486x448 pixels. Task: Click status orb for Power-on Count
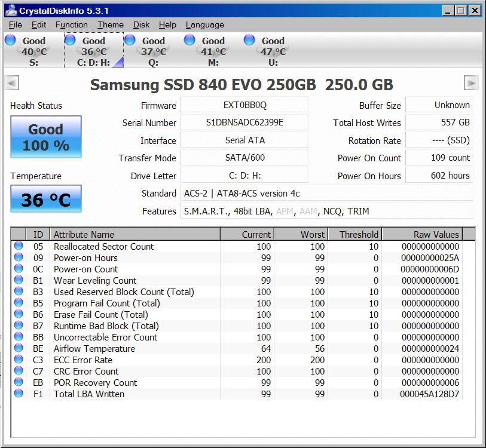(19, 269)
